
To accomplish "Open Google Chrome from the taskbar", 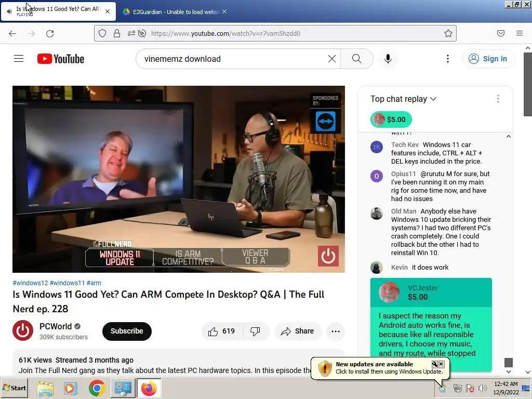I will point(97,388).
